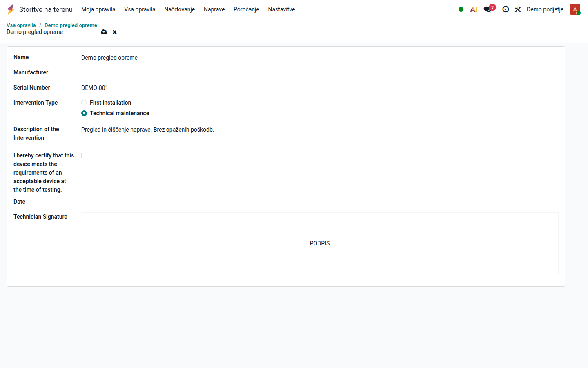Open the conversations icon with 3 badge

point(488,9)
